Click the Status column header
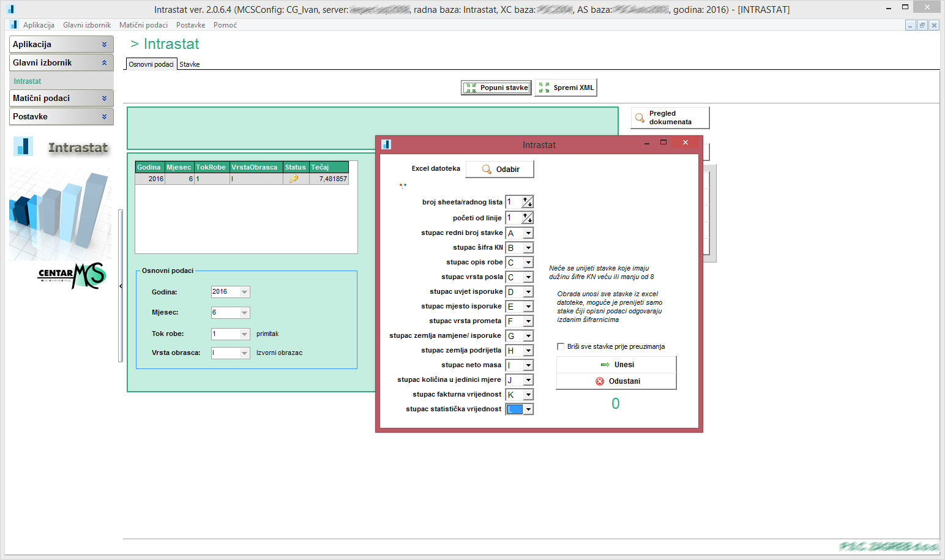 click(295, 167)
